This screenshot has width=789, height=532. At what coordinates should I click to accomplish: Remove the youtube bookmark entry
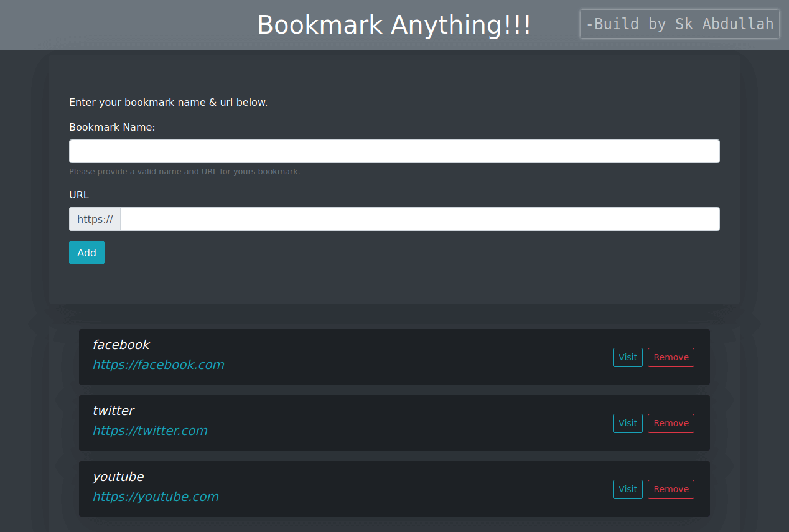point(671,489)
